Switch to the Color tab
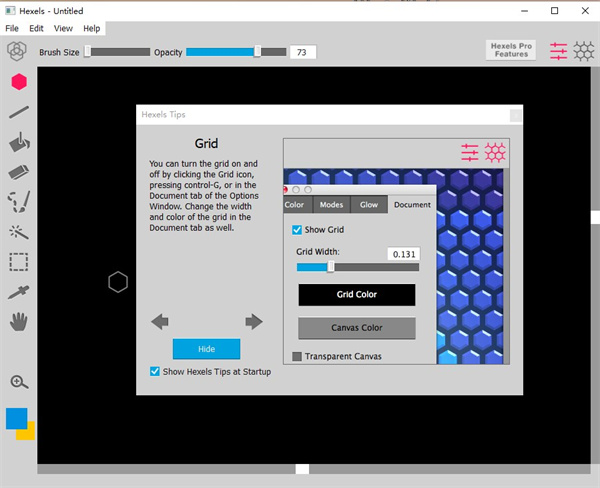 point(297,204)
